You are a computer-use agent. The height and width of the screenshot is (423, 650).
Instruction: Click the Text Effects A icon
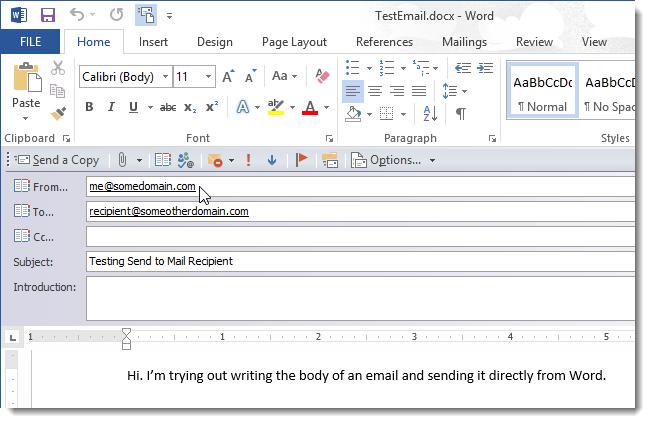pyautogui.click(x=243, y=107)
